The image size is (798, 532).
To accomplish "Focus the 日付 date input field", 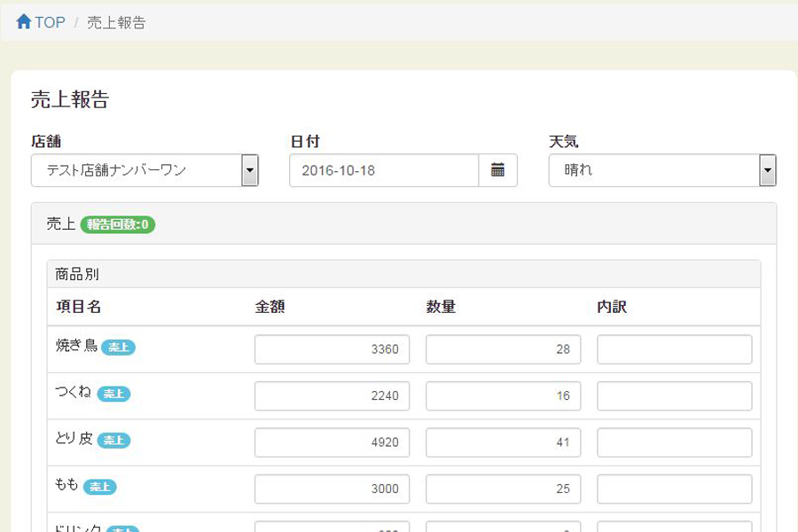I will tap(384, 170).
